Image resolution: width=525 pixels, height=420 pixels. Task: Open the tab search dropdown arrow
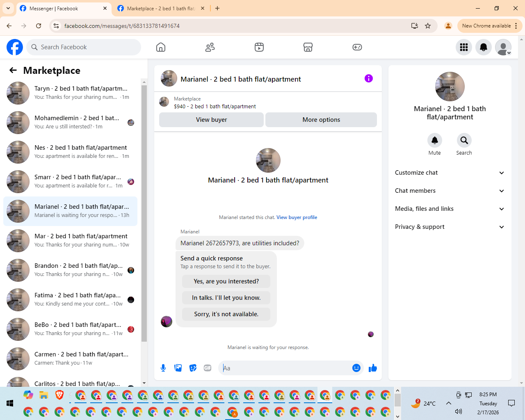tap(8, 8)
